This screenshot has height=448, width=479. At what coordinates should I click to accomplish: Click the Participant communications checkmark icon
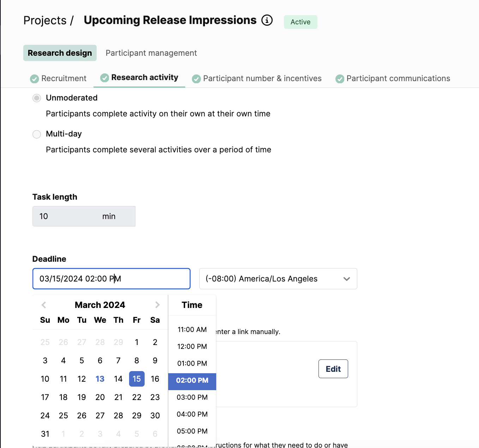[340, 79]
